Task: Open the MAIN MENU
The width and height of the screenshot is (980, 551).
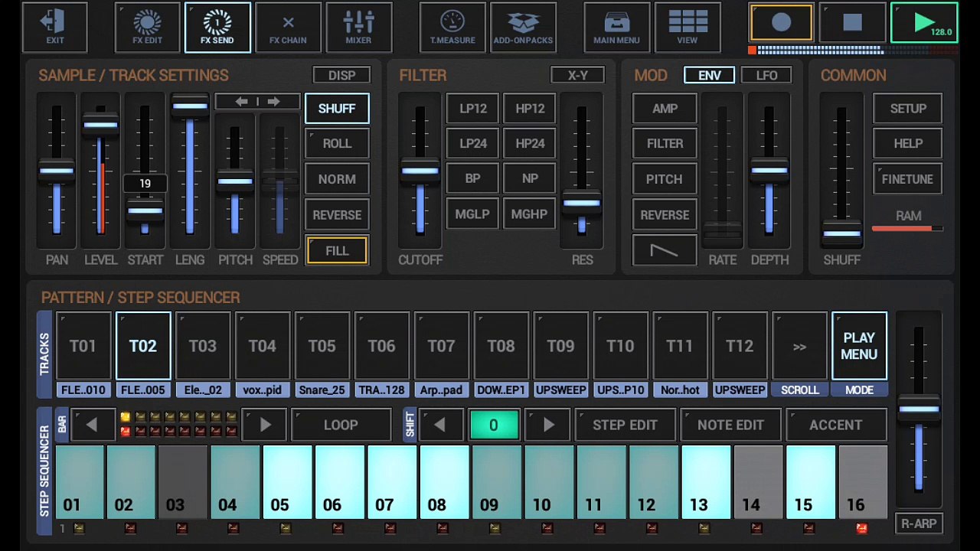Action: [616, 28]
